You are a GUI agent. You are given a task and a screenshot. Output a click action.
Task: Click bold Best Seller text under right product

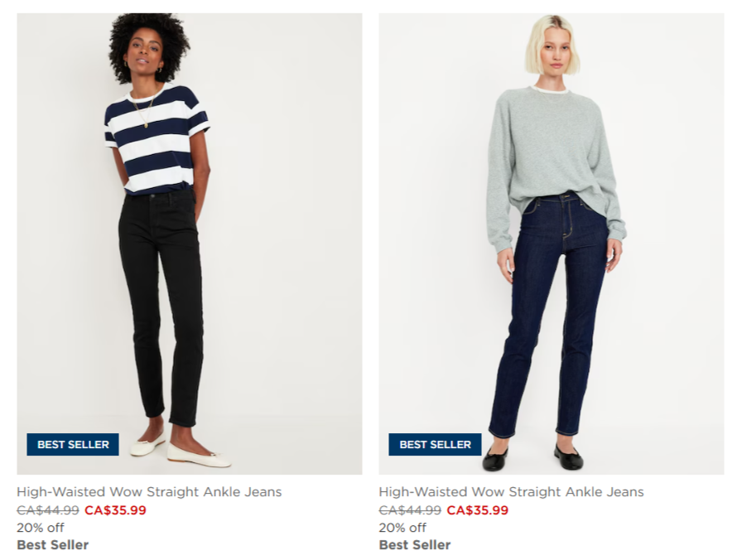(415, 545)
